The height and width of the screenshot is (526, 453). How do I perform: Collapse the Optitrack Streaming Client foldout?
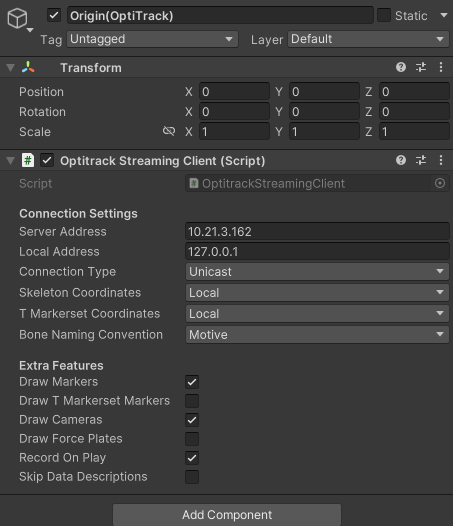pyautogui.click(x=10, y=161)
